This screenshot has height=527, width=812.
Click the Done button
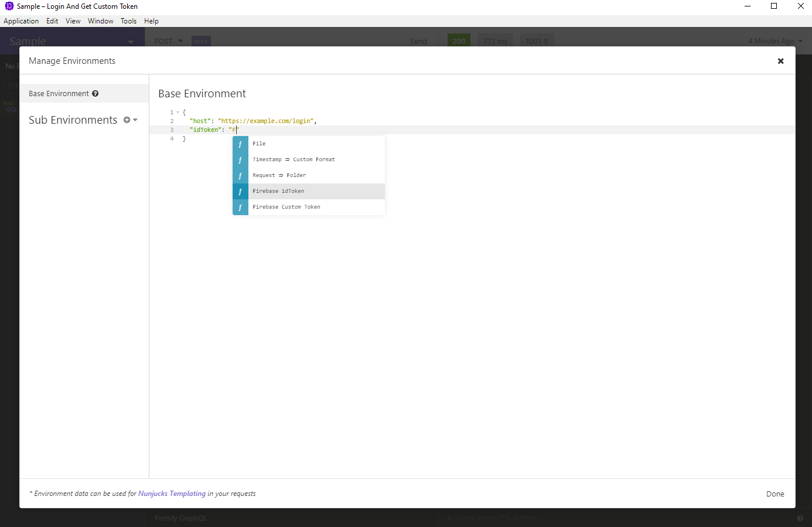pyautogui.click(x=775, y=494)
